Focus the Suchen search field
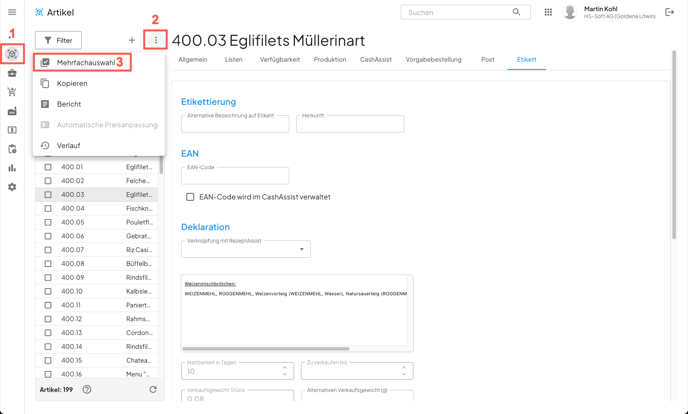The image size is (688, 414). click(465, 12)
